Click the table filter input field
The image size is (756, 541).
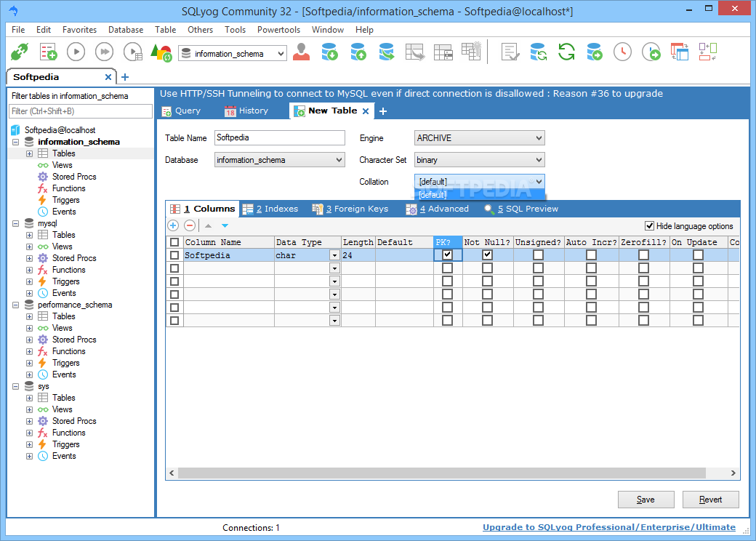click(81, 111)
